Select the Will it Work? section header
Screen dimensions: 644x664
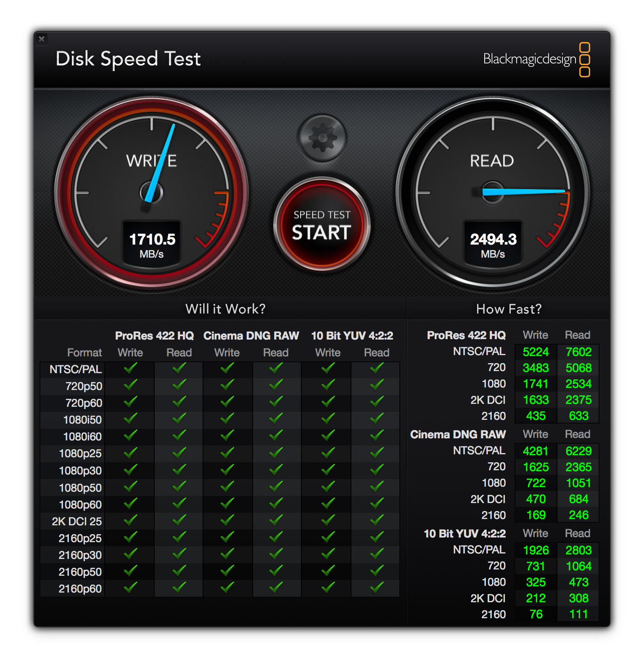(225, 309)
